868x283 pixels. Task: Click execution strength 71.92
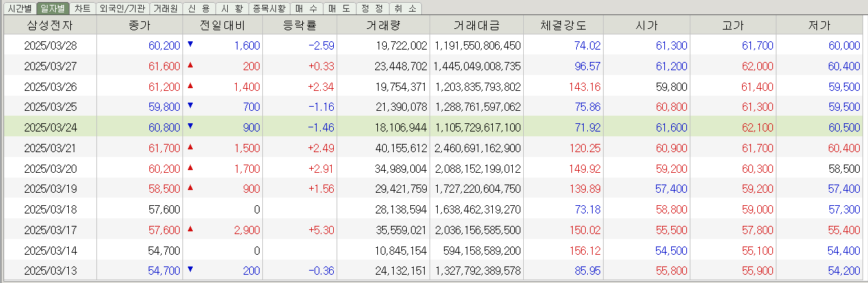[x=587, y=127]
